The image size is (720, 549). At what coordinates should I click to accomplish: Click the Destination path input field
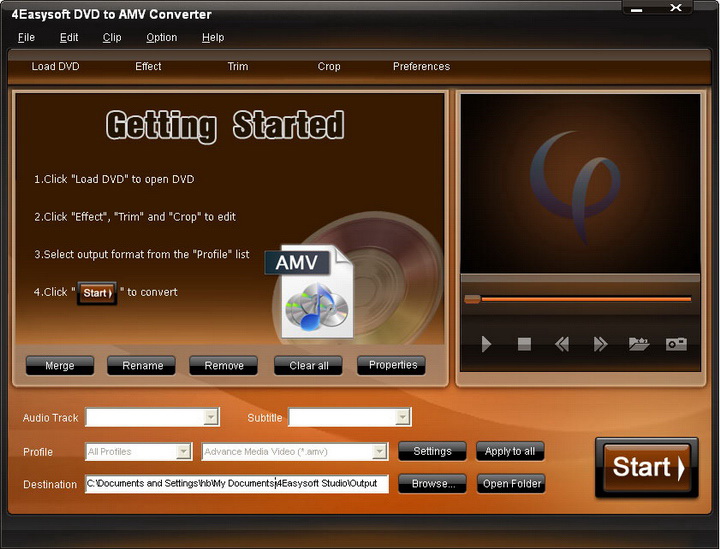pos(237,484)
